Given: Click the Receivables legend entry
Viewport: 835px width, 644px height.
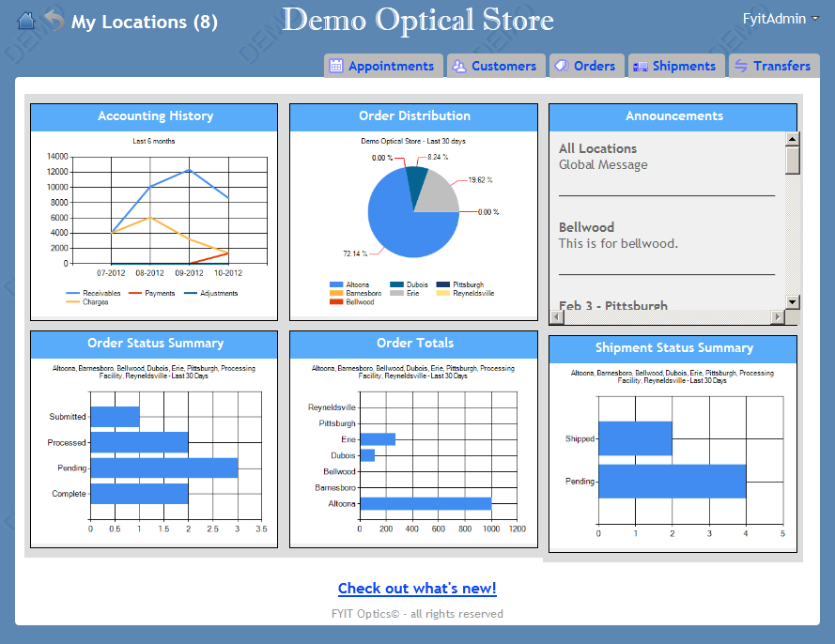Looking at the screenshot, I should [93, 293].
